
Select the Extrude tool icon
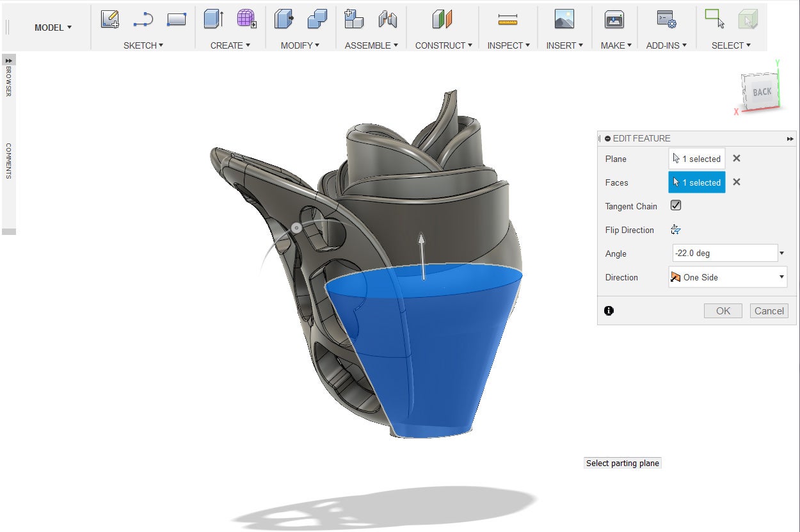(213, 20)
